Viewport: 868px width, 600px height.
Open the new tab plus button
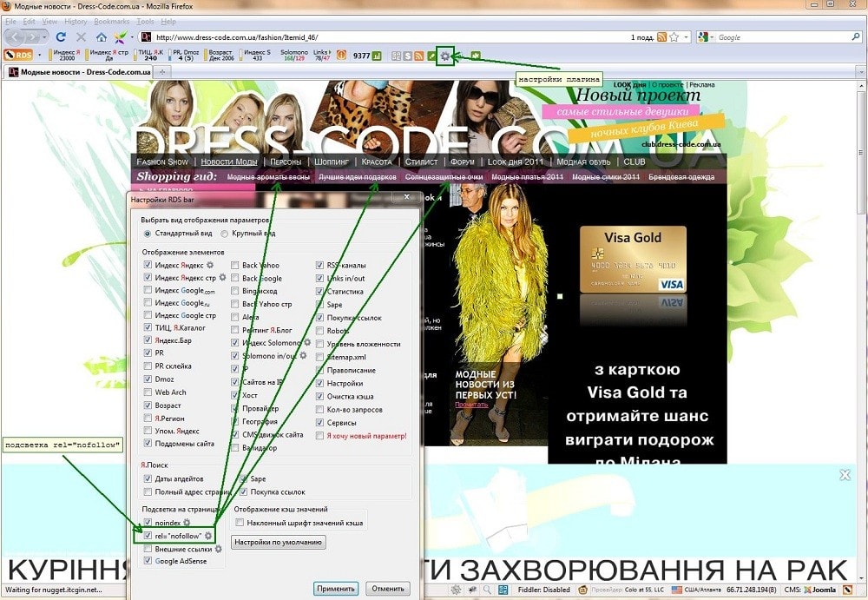pyautogui.click(x=162, y=72)
